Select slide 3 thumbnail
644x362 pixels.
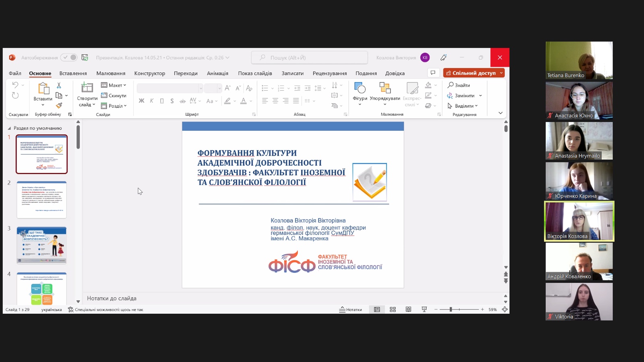[x=41, y=245]
